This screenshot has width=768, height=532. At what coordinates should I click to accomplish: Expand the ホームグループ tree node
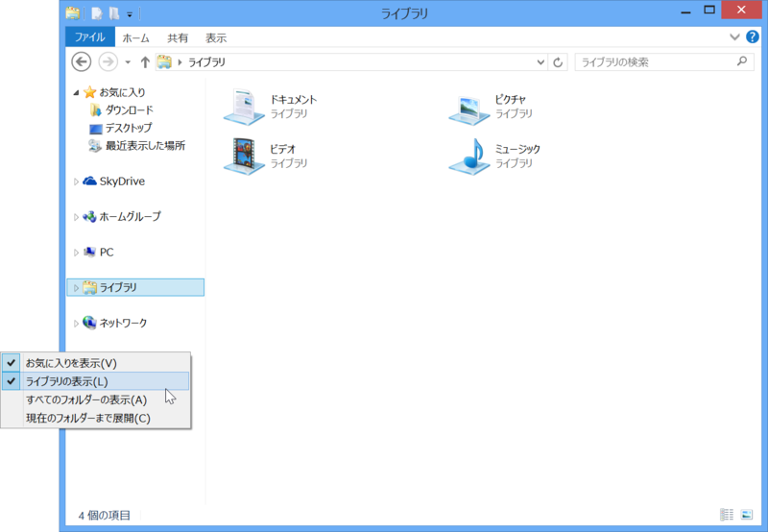(76, 217)
